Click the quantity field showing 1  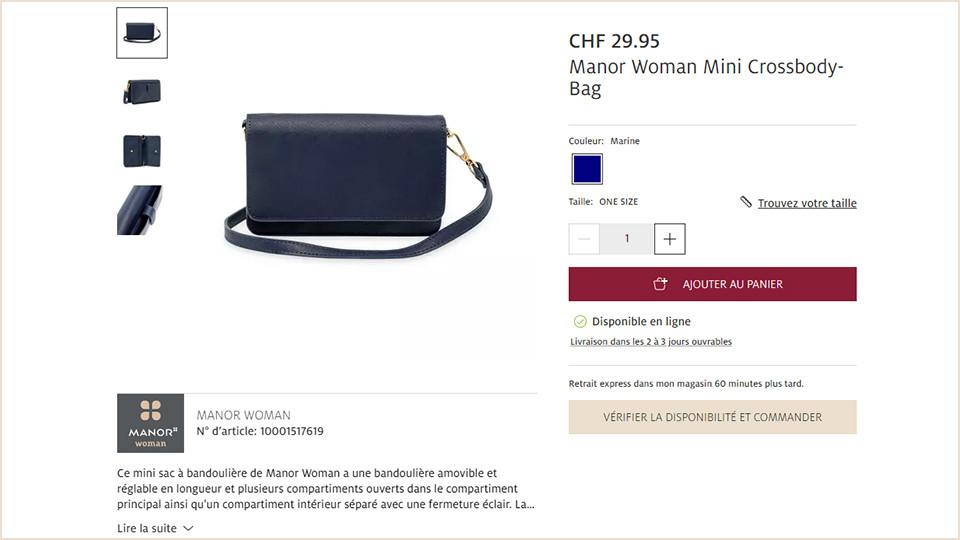[x=626, y=239]
